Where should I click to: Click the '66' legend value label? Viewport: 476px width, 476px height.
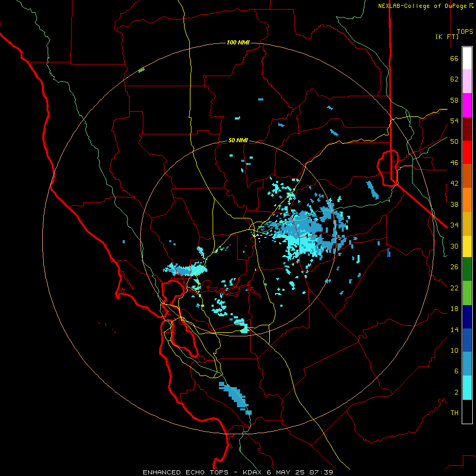454,58
